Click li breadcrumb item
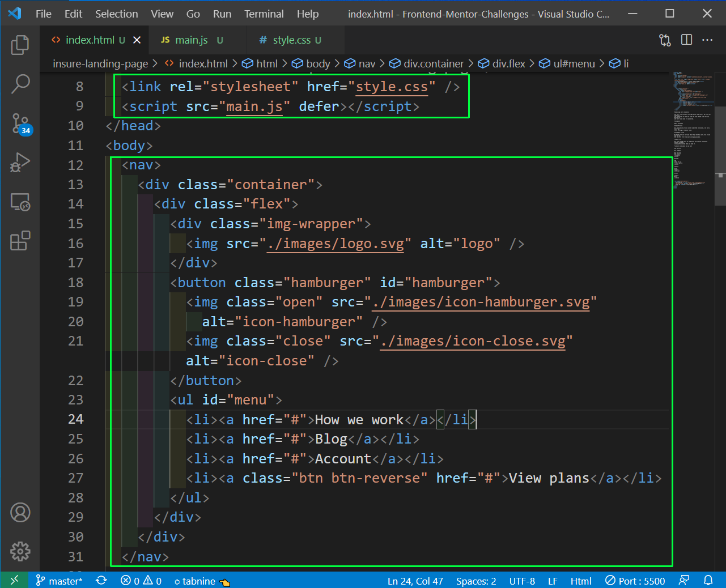 [x=619, y=64]
